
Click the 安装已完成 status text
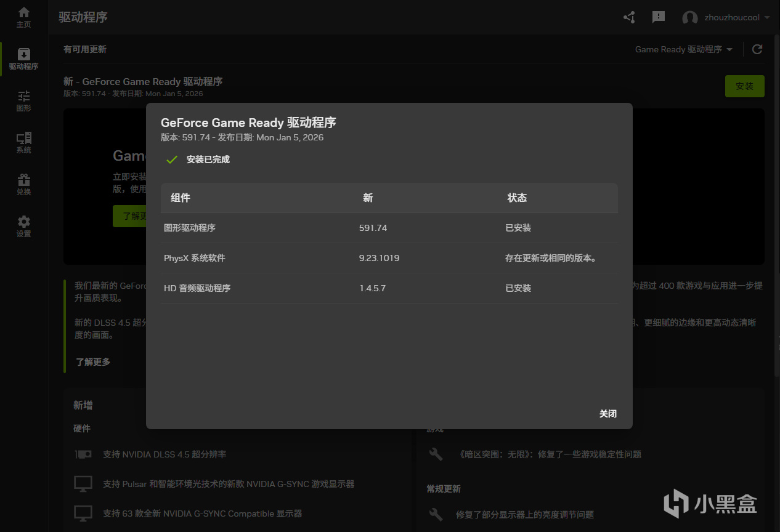[x=208, y=159]
